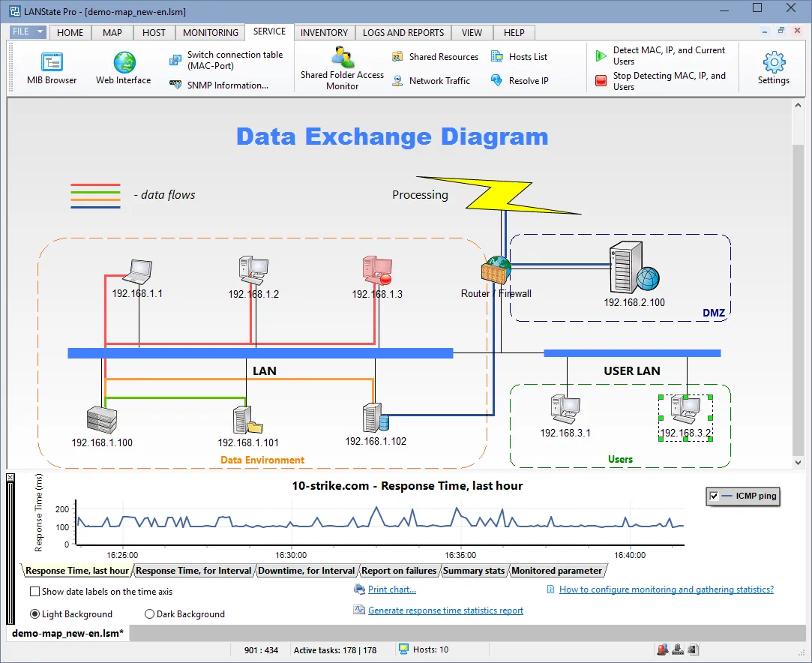Open the Summary stats tab
Image resolution: width=812 pixels, height=663 pixels.
pyautogui.click(x=473, y=570)
